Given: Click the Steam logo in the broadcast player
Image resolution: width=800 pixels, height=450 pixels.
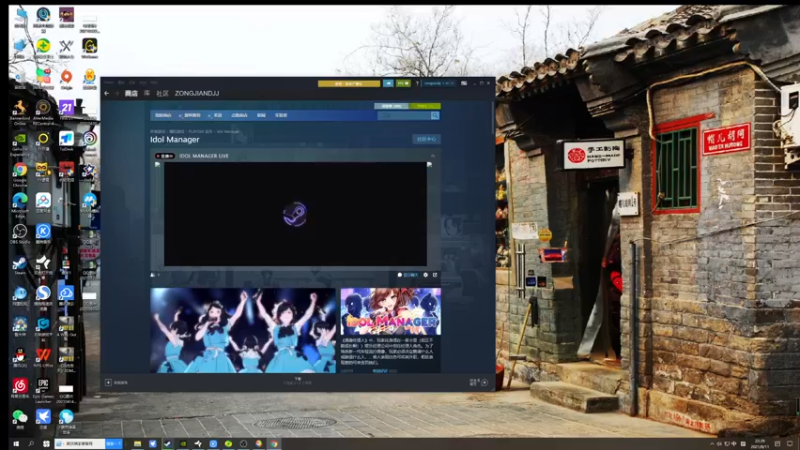Looking at the screenshot, I should coord(295,214).
